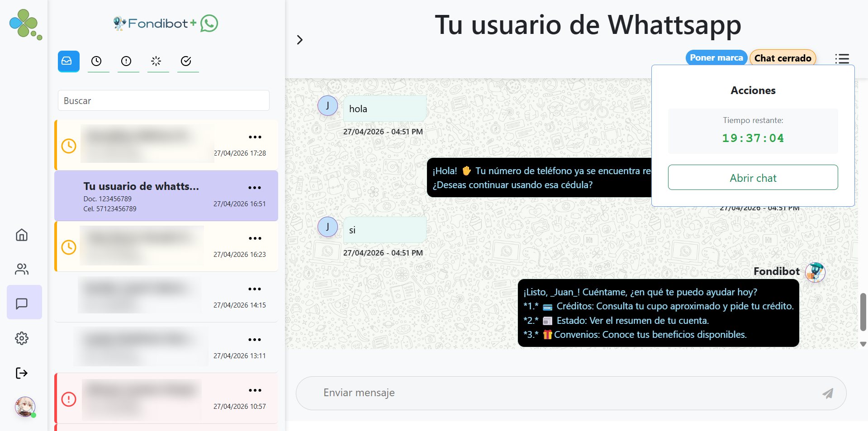This screenshot has width=868, height=431.
Task: Click the Poner marca badge
Action: coord(716,58)
